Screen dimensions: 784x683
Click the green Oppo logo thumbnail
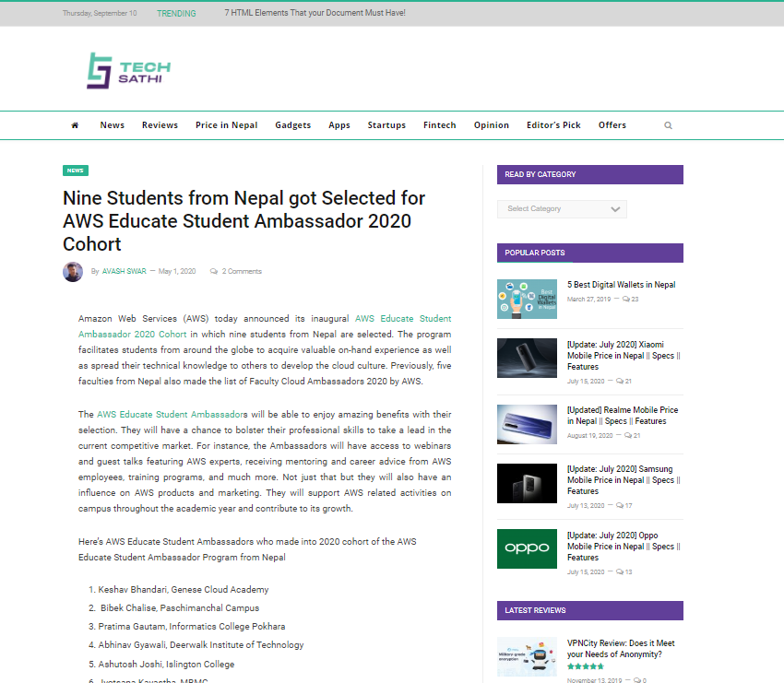click(x=527, y=548)
